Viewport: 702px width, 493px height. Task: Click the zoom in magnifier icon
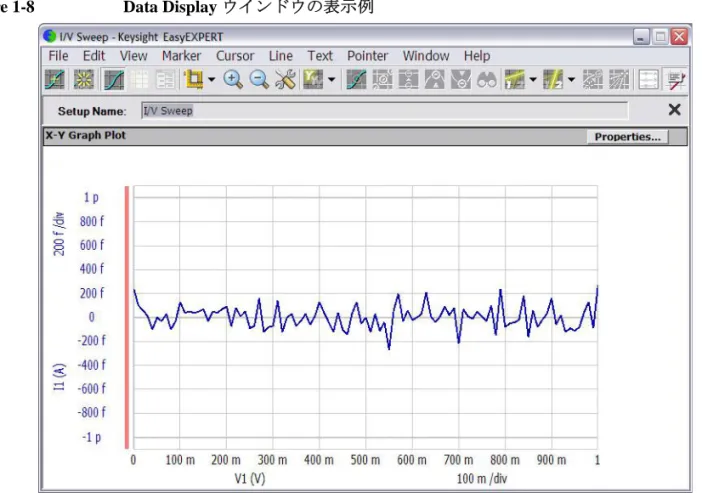click(233, 80)
